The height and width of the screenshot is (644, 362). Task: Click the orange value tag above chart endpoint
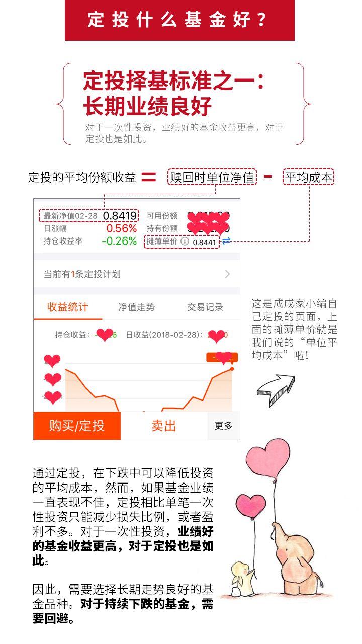[x=222, y=357]
